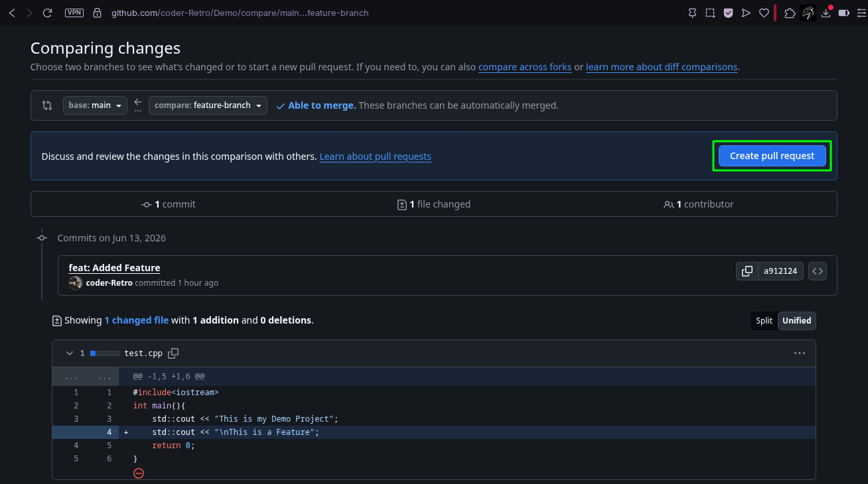Select the 1 file changed tab

click(x=434, y=204)
